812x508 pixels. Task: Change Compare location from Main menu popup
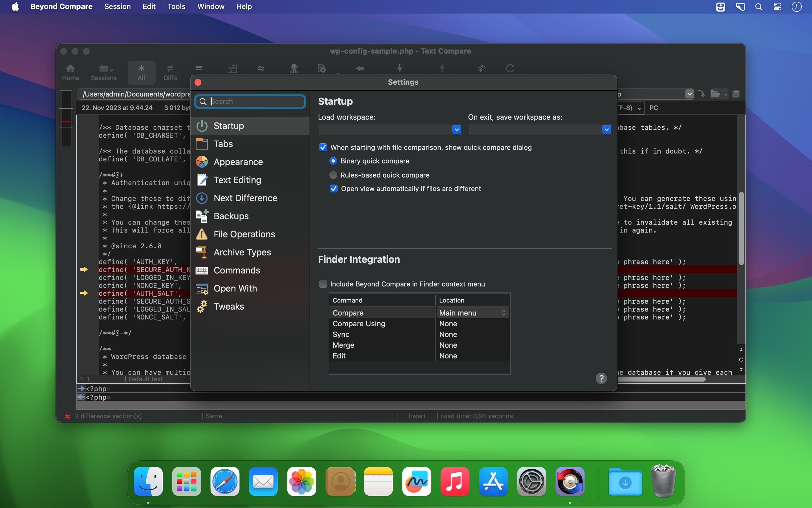473,313
